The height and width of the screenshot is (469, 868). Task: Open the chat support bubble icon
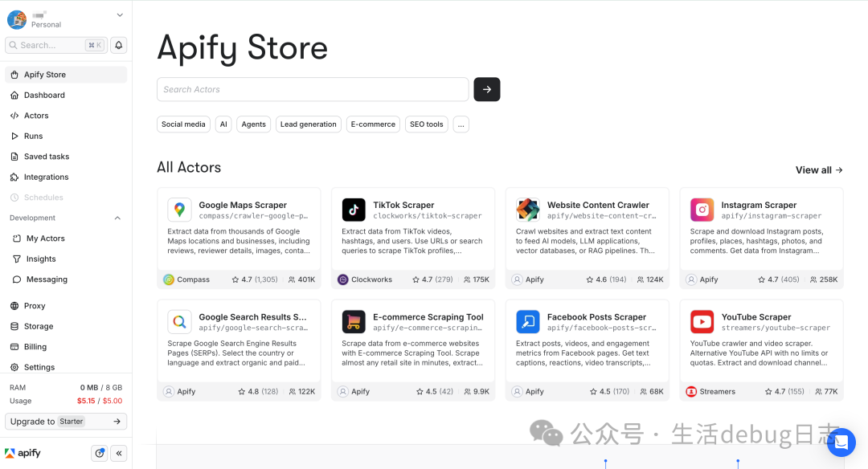(841, 442)
